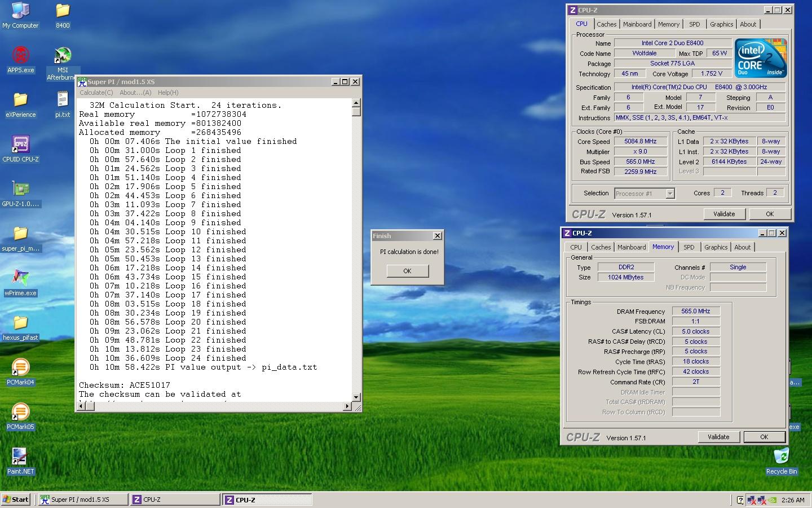
Task: Launch MSI Afterburner shortcut
Action: tap(63, 64)
